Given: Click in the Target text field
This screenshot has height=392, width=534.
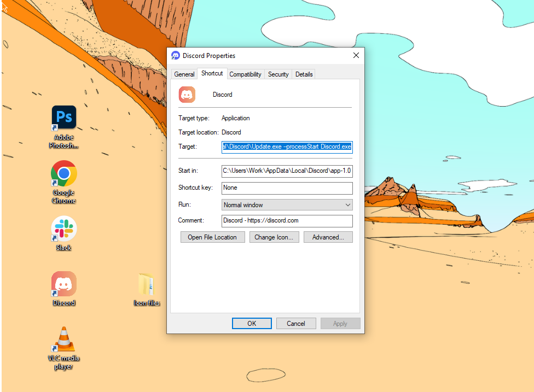Looking at the screenshot, I should (x=287, y=147).
